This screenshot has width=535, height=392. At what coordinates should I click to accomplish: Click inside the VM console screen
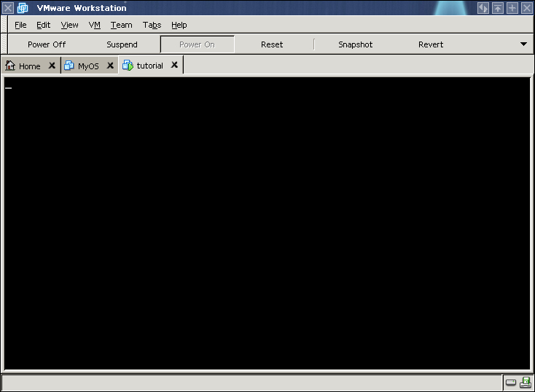(x=267, y=224)
